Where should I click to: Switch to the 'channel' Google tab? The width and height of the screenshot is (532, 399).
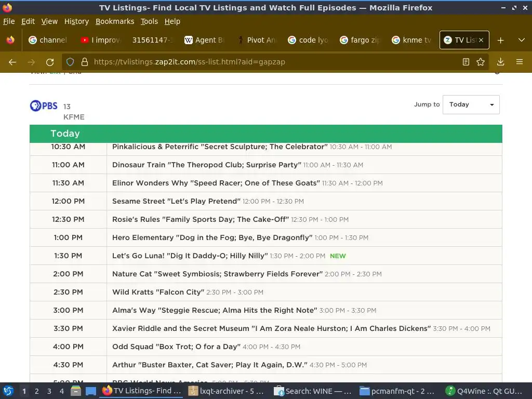(x=48, y=40)
